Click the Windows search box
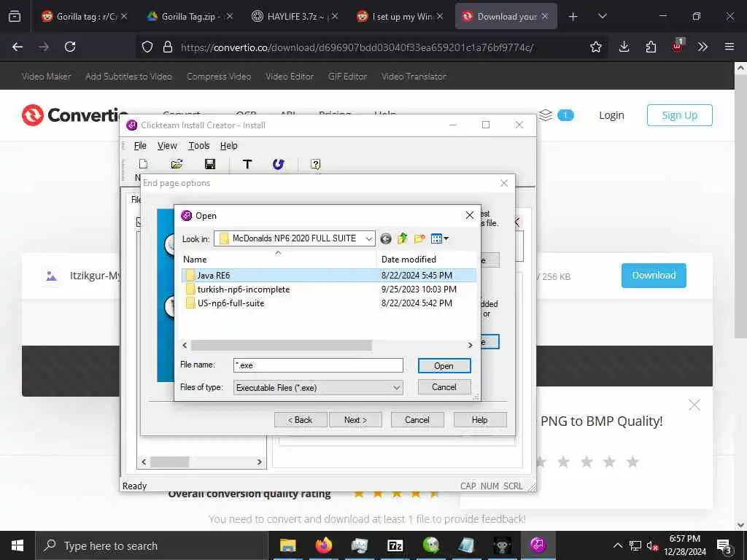The width and height of the screenshot is (747, 560). pos(152,545)
